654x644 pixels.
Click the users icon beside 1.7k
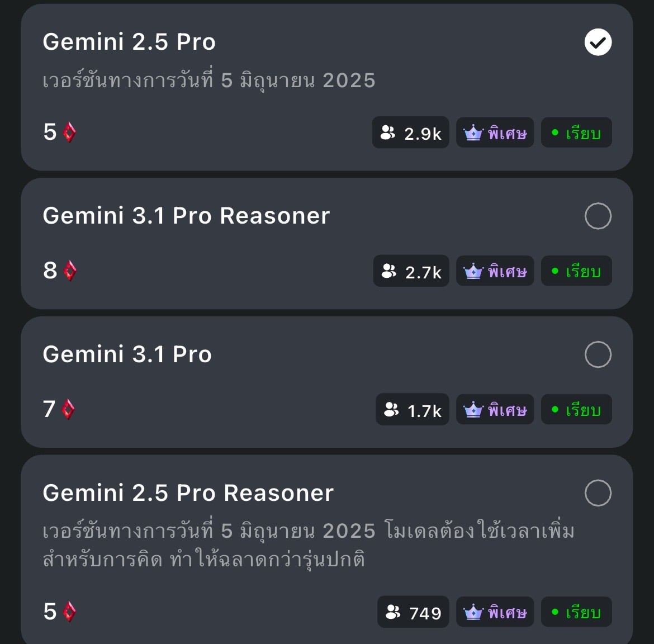(392, 409)
